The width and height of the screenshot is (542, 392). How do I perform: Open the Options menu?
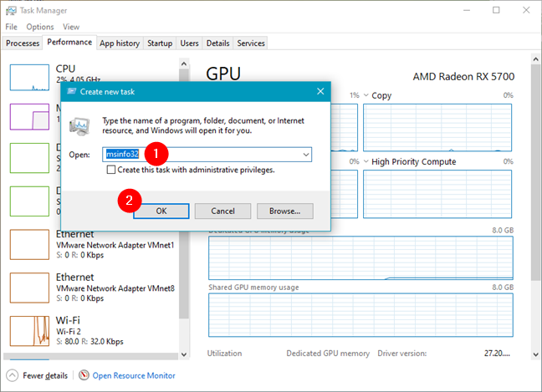pos(39,27)
